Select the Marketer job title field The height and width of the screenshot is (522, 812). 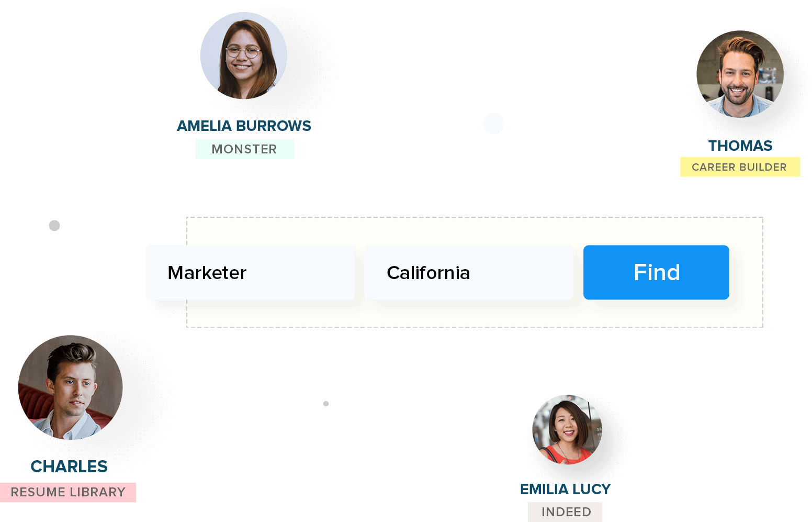[251, 272]
